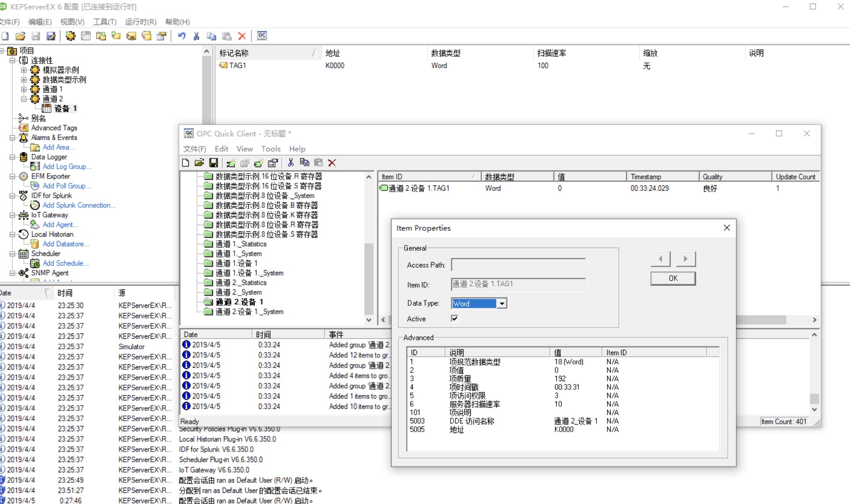Click Advanced Tags tree item
The height and width of the screenshot is (504, 850).
(54, 128)
